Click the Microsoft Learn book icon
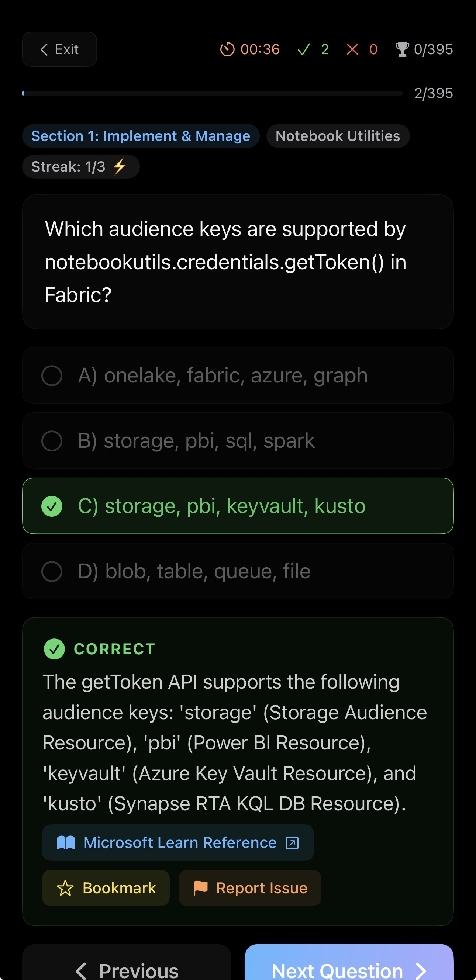The width and height of the screenshot is (476, 980). (66, 843)
